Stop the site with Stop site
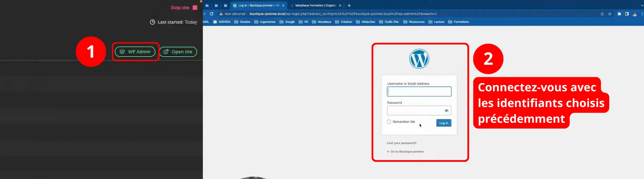Viewport: 644px width, 179px height. tap(184, 8)
